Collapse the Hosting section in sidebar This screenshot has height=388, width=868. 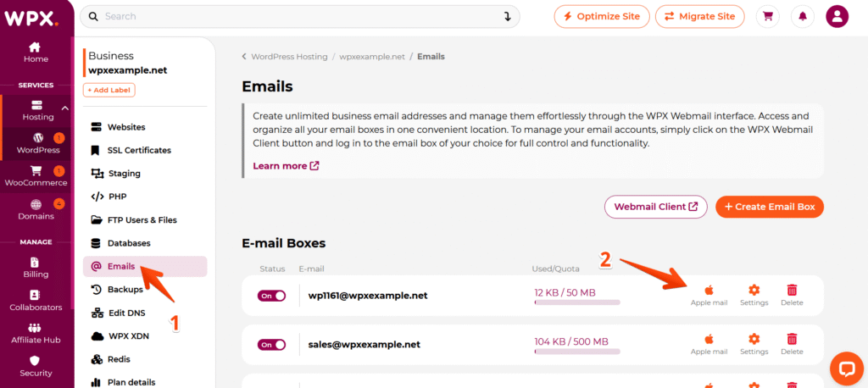click(x=65, y=107)
